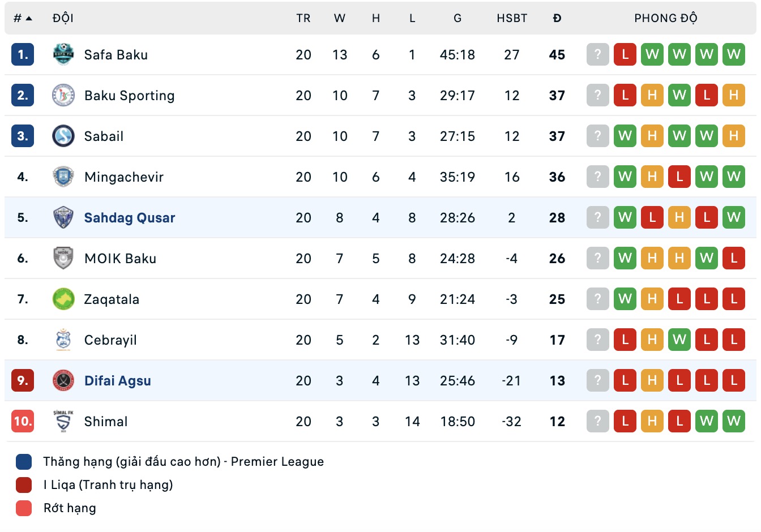The image size is (761, 532).
Task: Click the ĐỘI column header
Action: click(x=63, y=19)
